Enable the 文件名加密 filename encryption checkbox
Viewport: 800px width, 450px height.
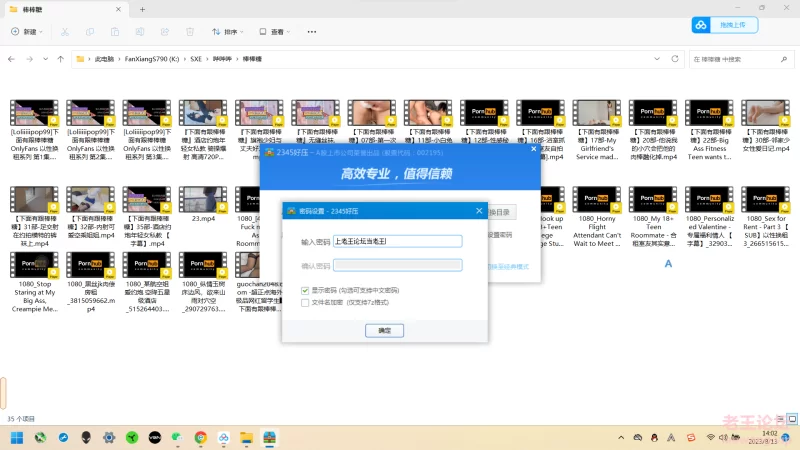(x=305, y=303)
